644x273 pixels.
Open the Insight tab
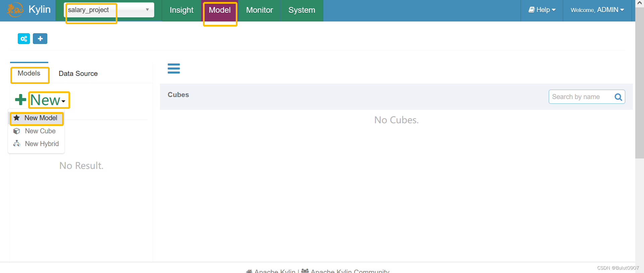coord(181,10)
